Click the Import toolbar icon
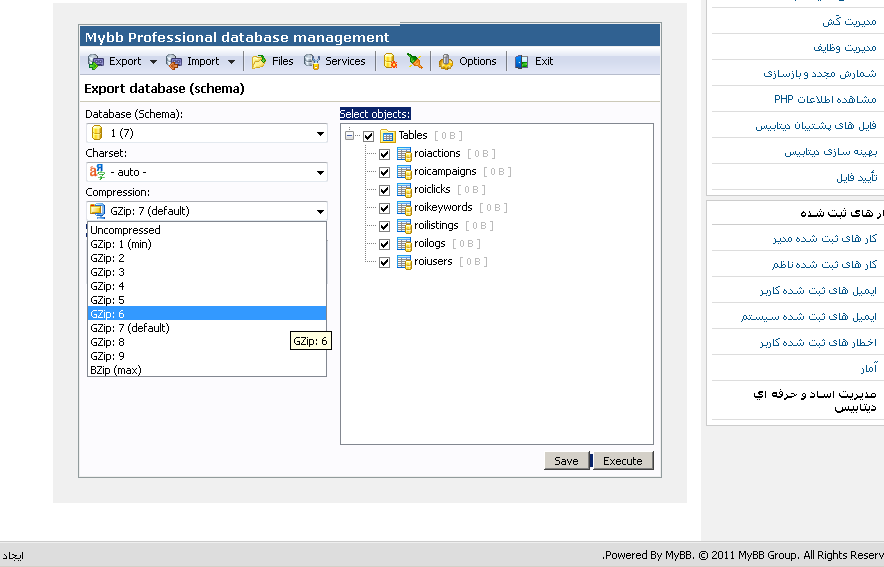The height and width of the screenshot is (567, 884). click(174, 62)
